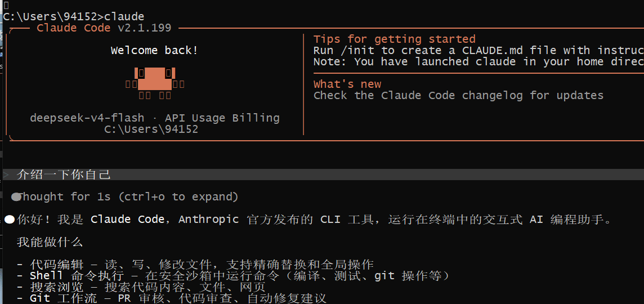Click the Run /init to create CLAUDE.md tip

pos(478,51)
